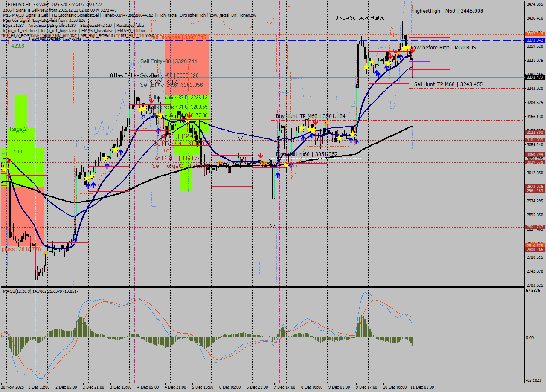The height and width of the screenshot is (392, 546).
Task: Click the black 3273.477 current price tag
Action: pyautogui.click(x=534, y=78)
